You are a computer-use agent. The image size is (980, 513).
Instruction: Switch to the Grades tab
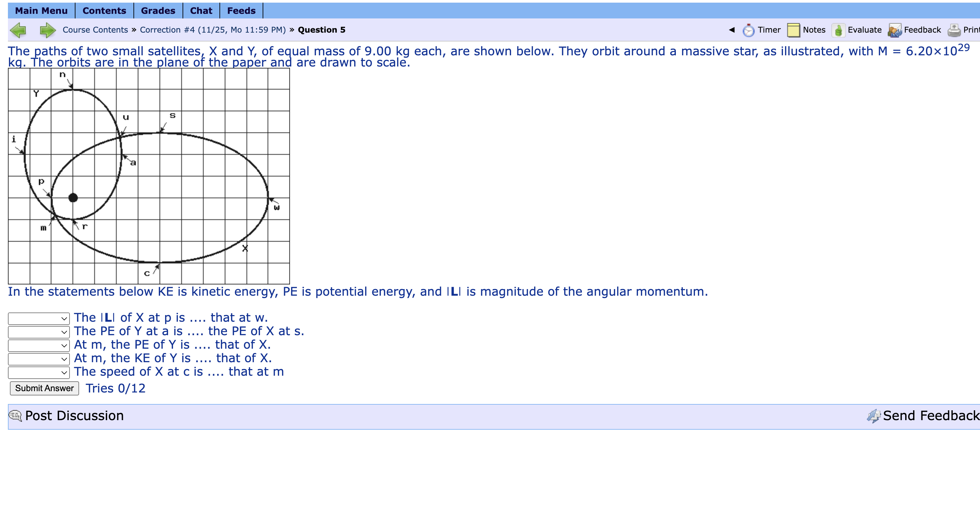point(158,10)
